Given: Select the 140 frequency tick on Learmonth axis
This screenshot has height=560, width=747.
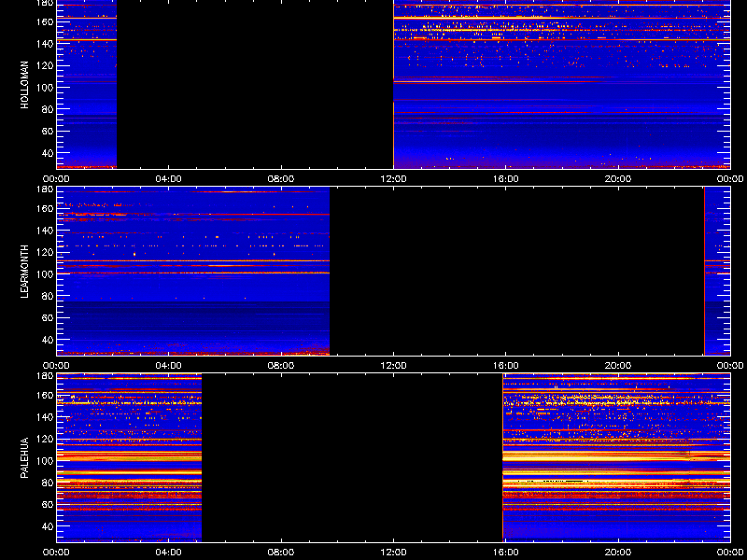Looking at the screenshot, I should [x=46, y=231].
